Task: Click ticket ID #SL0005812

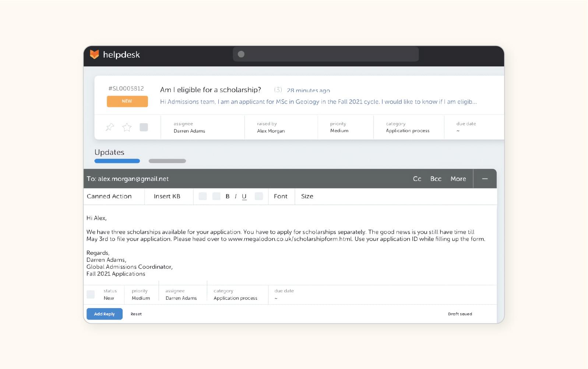Action: tap(126, 88)
